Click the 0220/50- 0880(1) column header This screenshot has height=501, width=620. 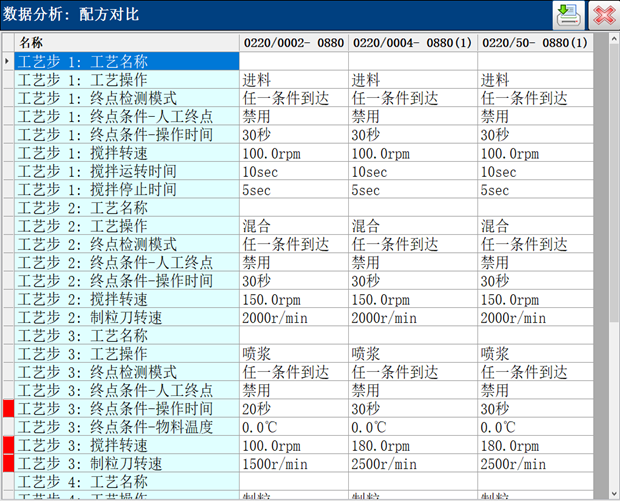(535, 42)
